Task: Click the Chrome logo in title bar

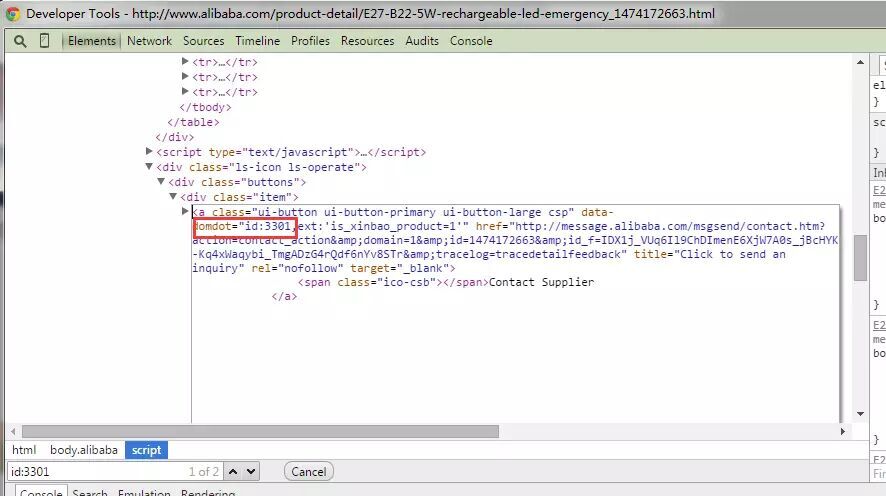Action: click(x=13, y=14)
